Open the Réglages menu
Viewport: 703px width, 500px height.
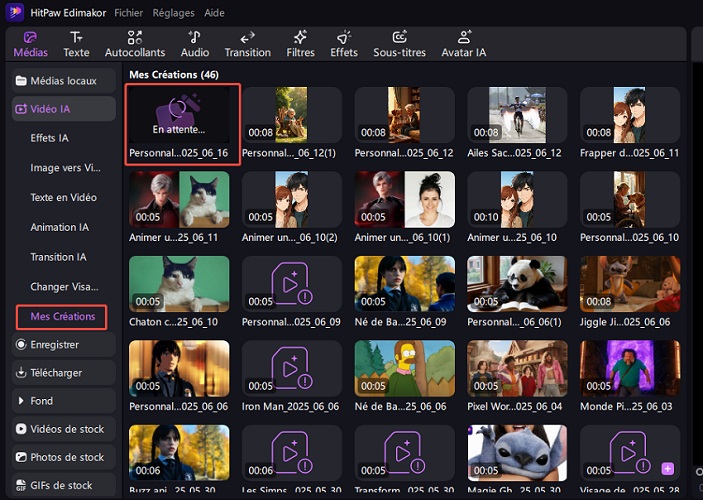174,13
